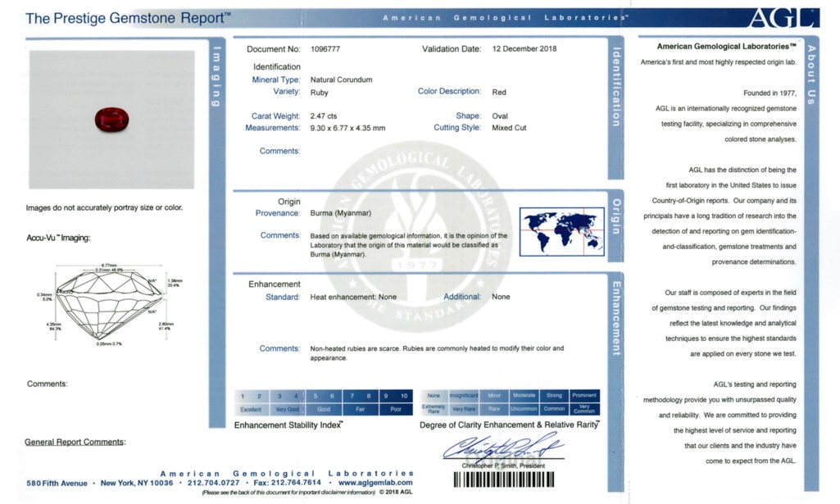This screenshot has width=840, height=504.
Task: Click the Document No value 1096777
Action: tap(325, 49)
